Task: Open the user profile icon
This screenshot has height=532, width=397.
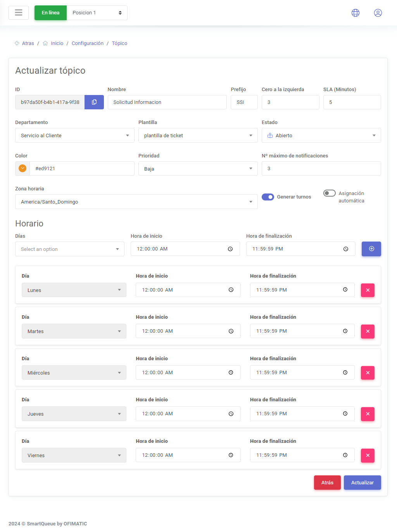Action: (378, 13)
